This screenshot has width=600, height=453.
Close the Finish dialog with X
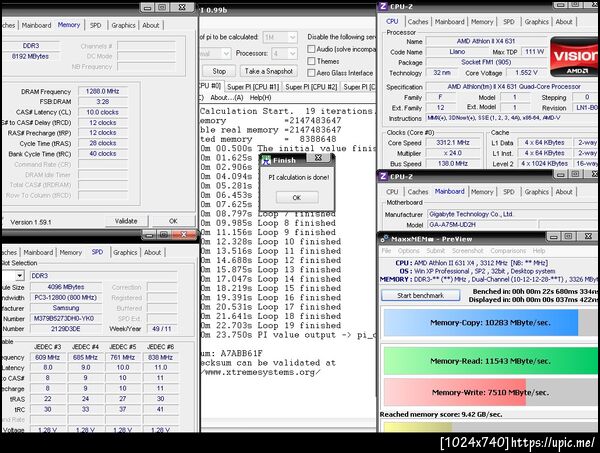pos(318,158)
